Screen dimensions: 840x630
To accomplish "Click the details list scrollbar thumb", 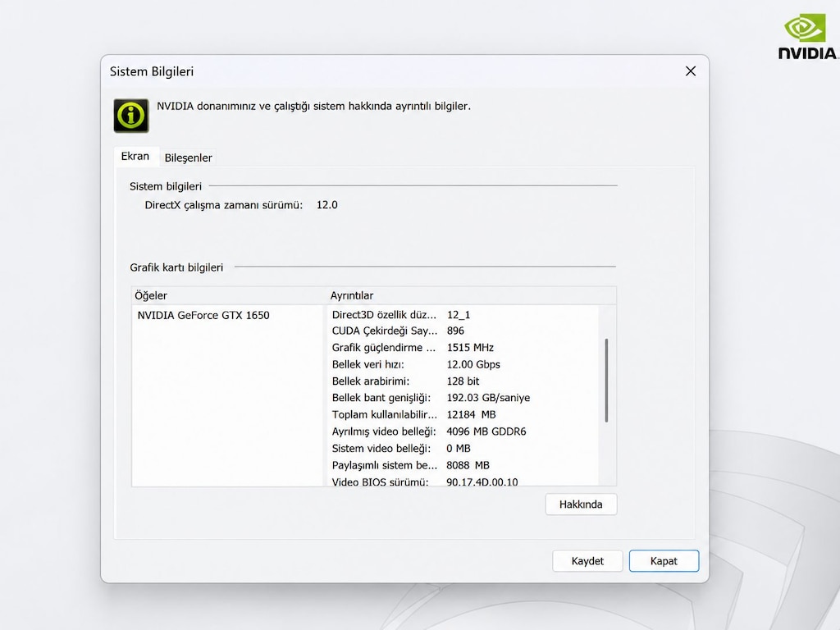I will (x=606, y=381).
